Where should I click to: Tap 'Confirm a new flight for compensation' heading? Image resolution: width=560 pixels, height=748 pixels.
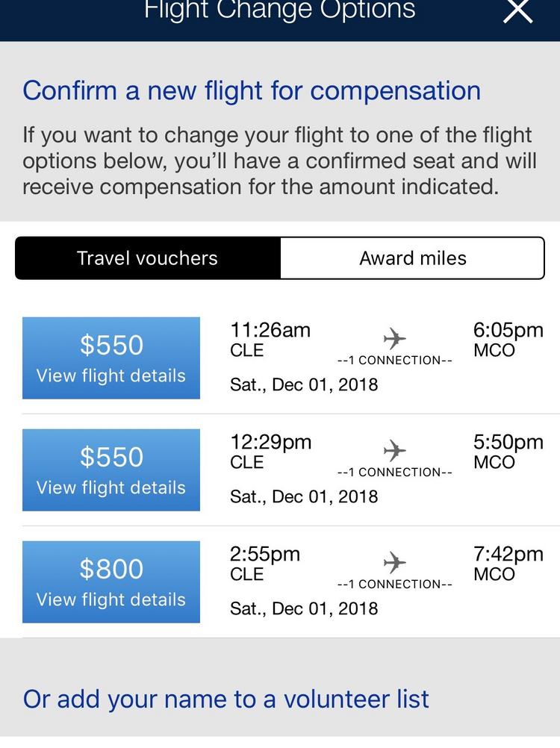252,91
